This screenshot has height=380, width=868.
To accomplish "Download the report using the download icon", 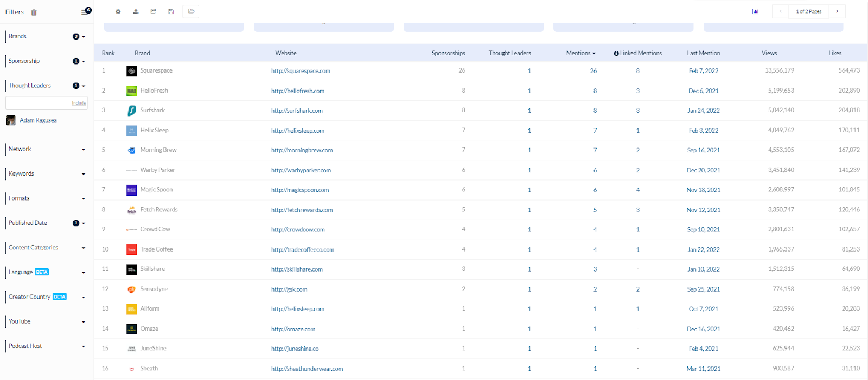I will 136,11.
